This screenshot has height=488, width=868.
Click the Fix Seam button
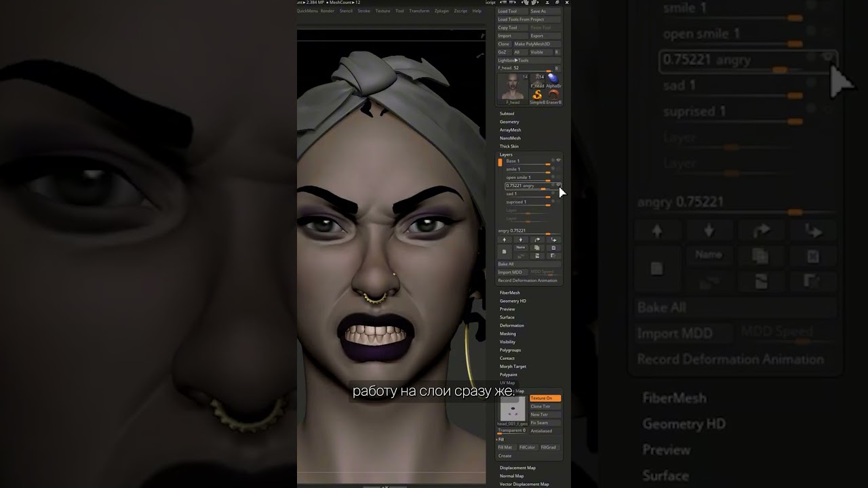click(545, 423)
